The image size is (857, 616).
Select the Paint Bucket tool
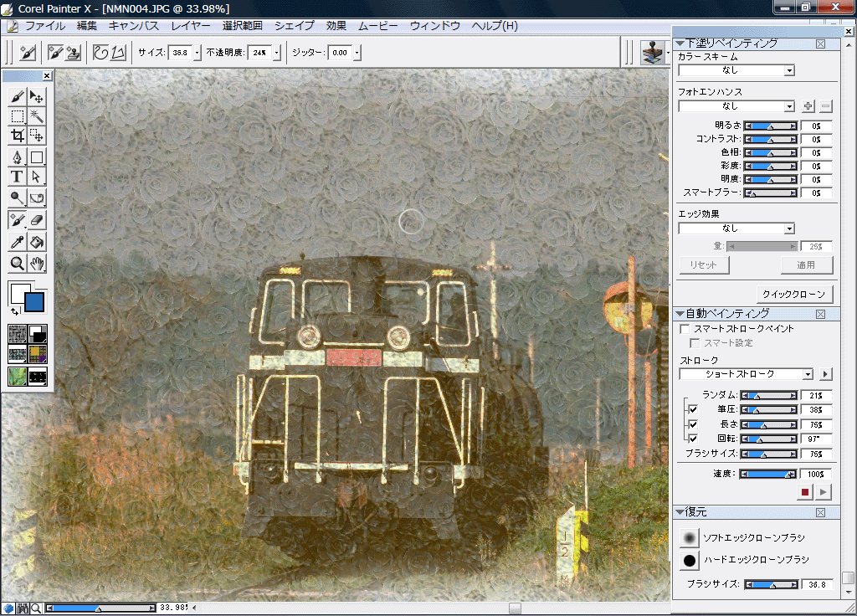tap(37, 242)
